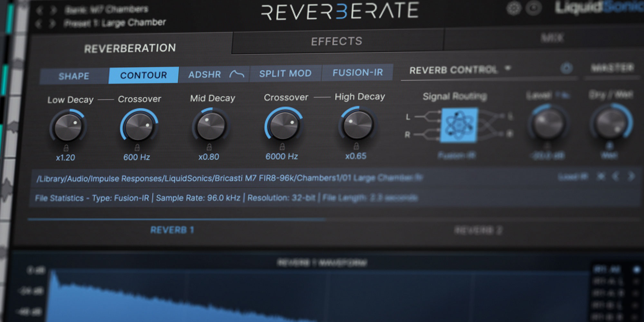Viewport: 644px width, 322px height.
Task: Click the Level knob
Action: pos(548,123)
